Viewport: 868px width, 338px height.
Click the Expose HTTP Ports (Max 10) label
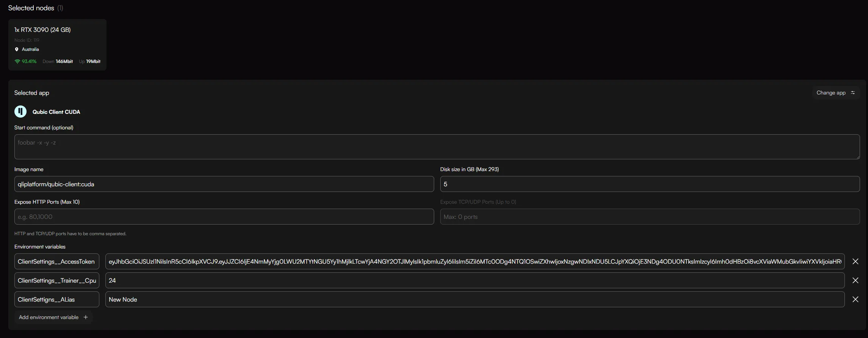[47, 202]
